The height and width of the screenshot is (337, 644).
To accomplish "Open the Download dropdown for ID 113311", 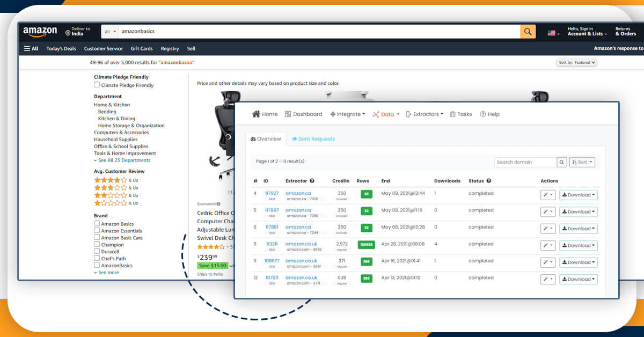I will (579, 245).
